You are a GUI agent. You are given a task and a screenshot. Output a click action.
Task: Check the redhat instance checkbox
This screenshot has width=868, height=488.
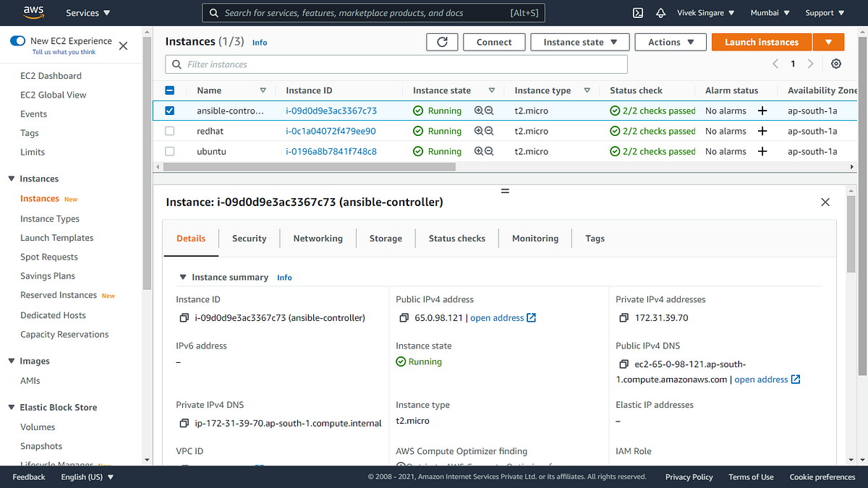pyautogui.click(x=170, y=131)
